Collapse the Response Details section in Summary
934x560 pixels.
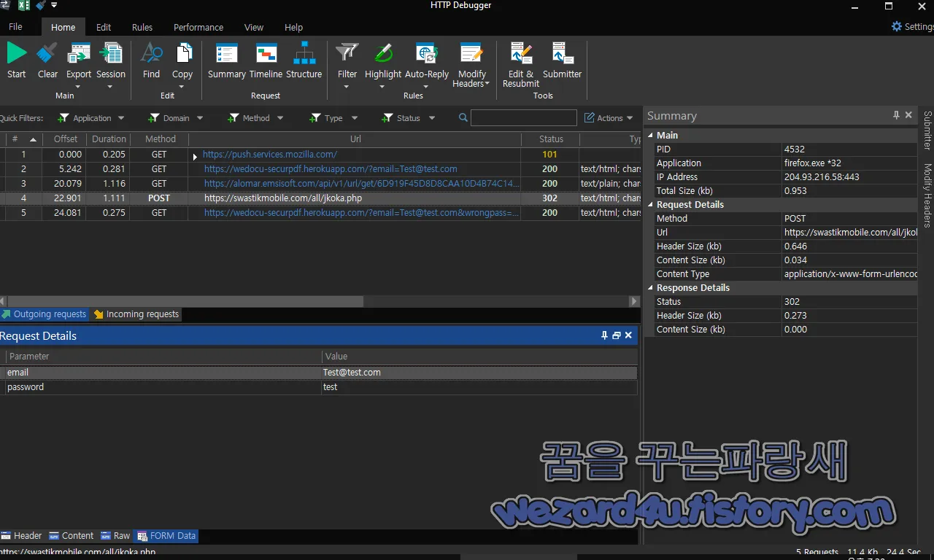point(652,287)
